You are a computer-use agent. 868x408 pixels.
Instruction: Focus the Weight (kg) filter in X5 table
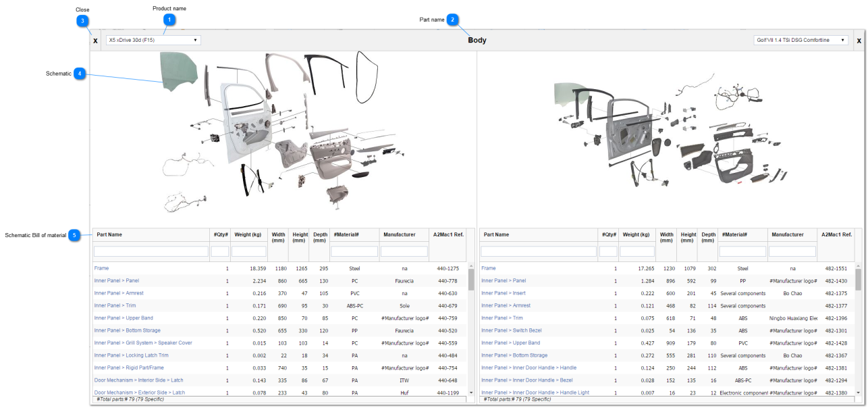[248, 251]
